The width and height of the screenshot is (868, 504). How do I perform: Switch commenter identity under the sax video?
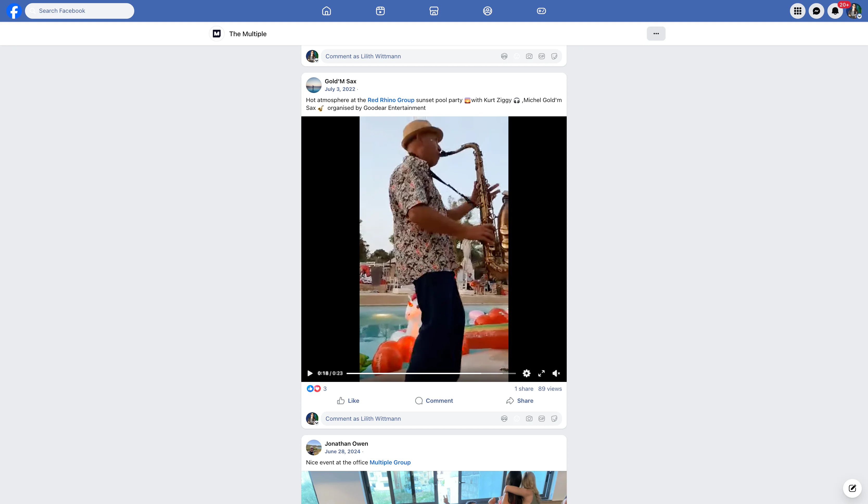click(x=312, y=419)
